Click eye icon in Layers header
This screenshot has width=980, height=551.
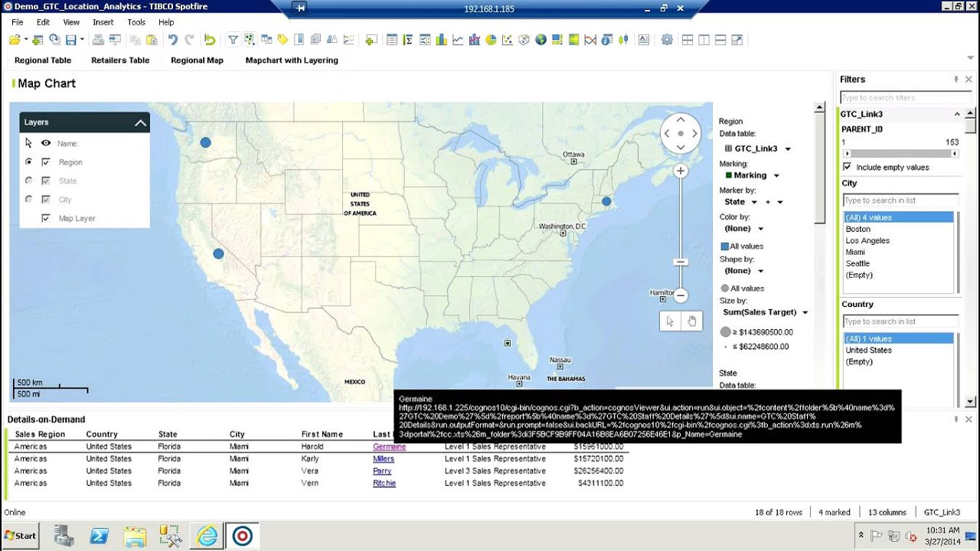coord(46,143)
